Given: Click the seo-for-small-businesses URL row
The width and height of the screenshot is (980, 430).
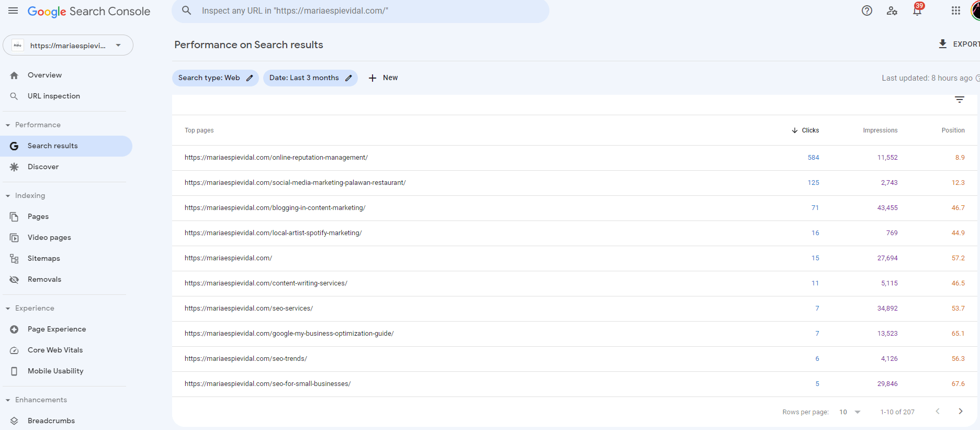Looking at the screenshot, I should tap(575, 384).
